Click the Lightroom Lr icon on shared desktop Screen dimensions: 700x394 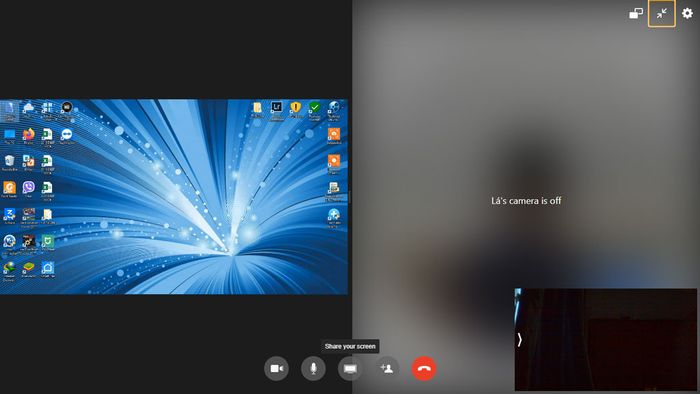(276, 107)
